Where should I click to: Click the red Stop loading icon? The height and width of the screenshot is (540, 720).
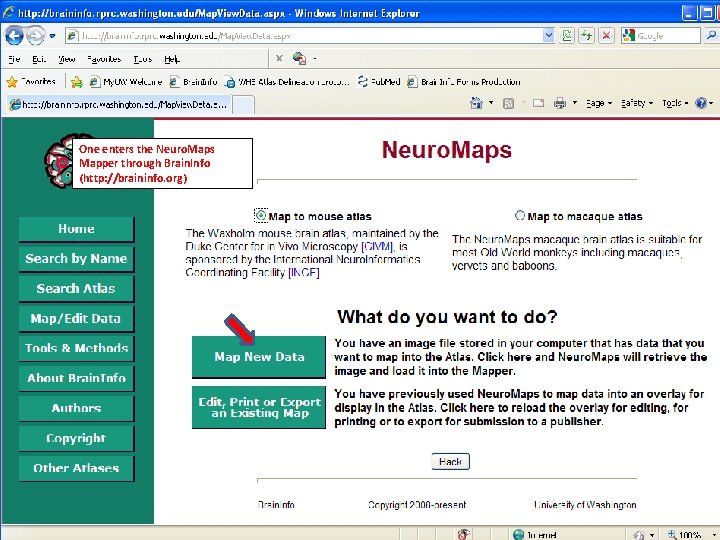[606, 35]
